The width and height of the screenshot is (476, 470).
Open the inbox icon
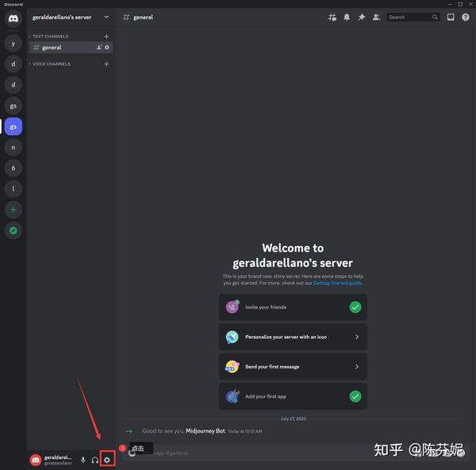point(451,17)
